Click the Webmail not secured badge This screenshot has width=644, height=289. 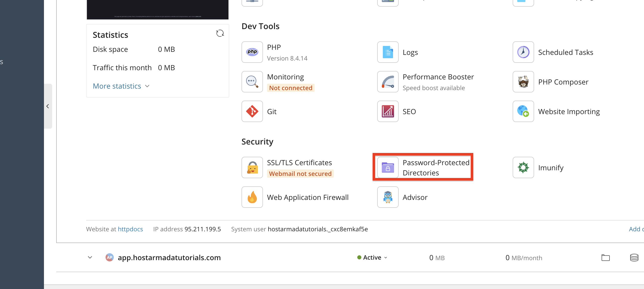coord(300,174)
